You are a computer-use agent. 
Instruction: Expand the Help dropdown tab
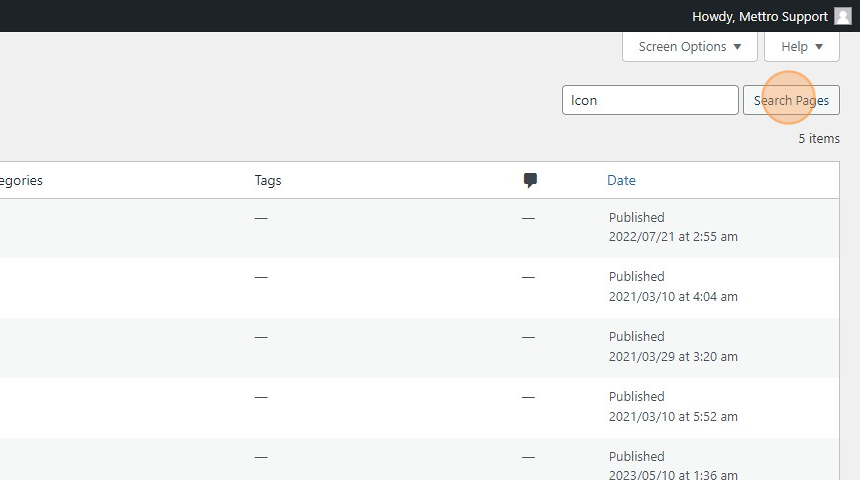point(801,47)
